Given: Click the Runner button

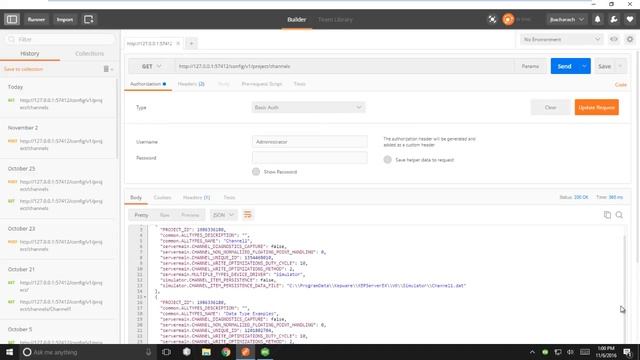Looking at the screenshot, I should pyautogui.click(x=36, y=19).
